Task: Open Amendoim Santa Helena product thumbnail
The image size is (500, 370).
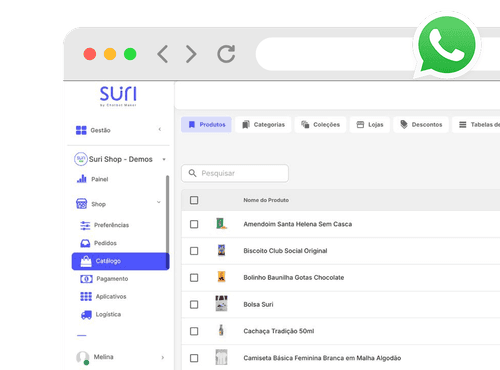Action: (x=221, y=223)
